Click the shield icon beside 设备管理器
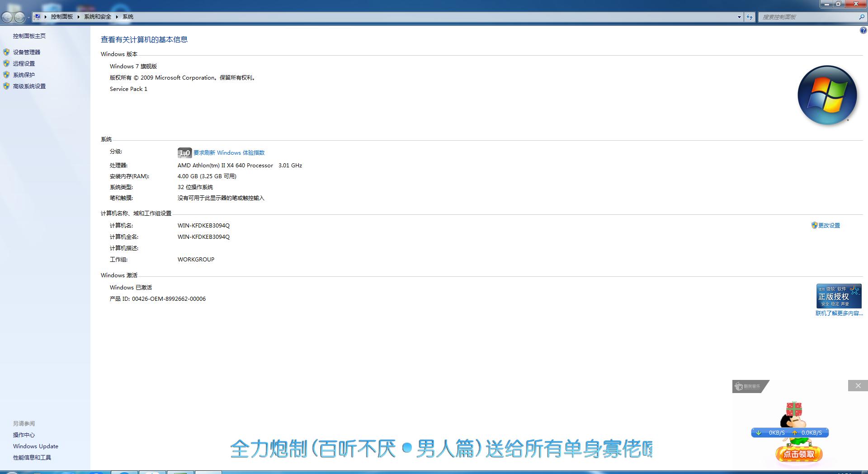 [6, 52]
